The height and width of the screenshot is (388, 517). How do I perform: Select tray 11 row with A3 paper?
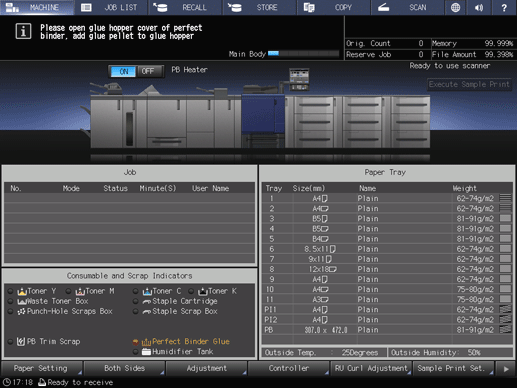(x=387, y=299)
